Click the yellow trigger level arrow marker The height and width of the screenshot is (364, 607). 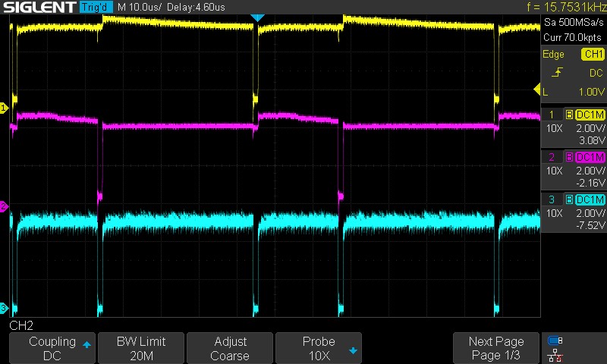click(x=543, y=92)
